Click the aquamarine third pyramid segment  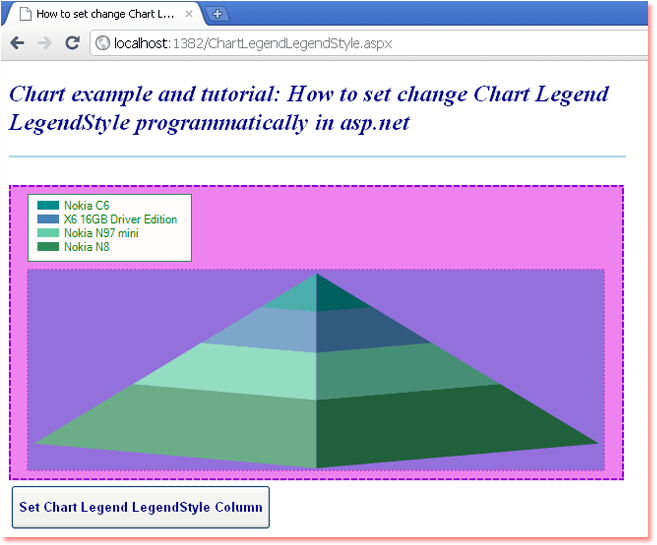[316, 373]
